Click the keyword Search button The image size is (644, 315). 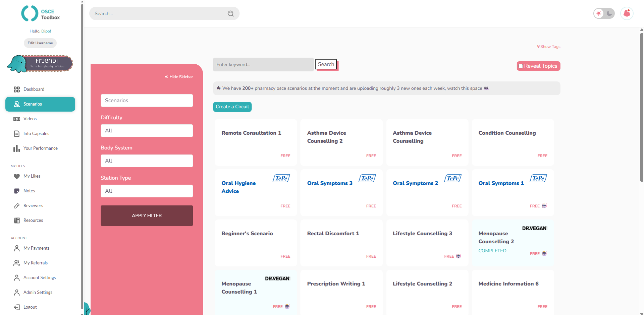click(326, 64)
